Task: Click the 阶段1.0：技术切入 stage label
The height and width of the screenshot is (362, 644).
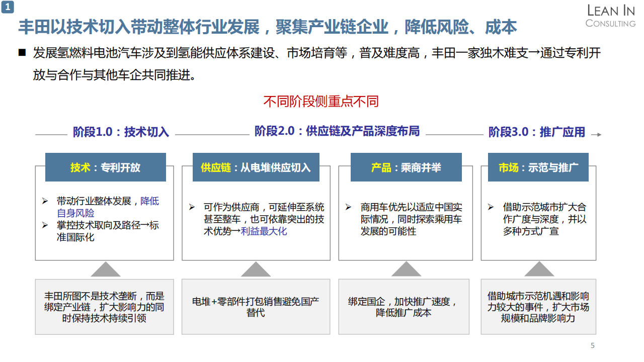Action: [x=121, y=132]
